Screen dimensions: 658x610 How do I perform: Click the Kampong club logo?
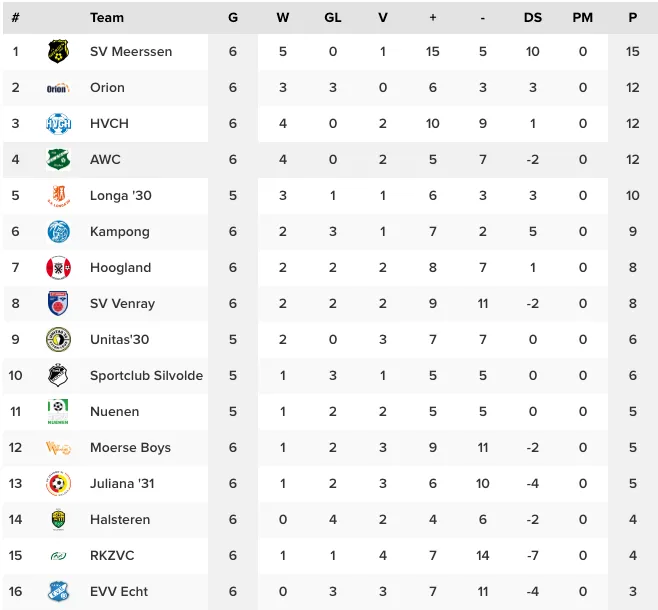(58, 232)
